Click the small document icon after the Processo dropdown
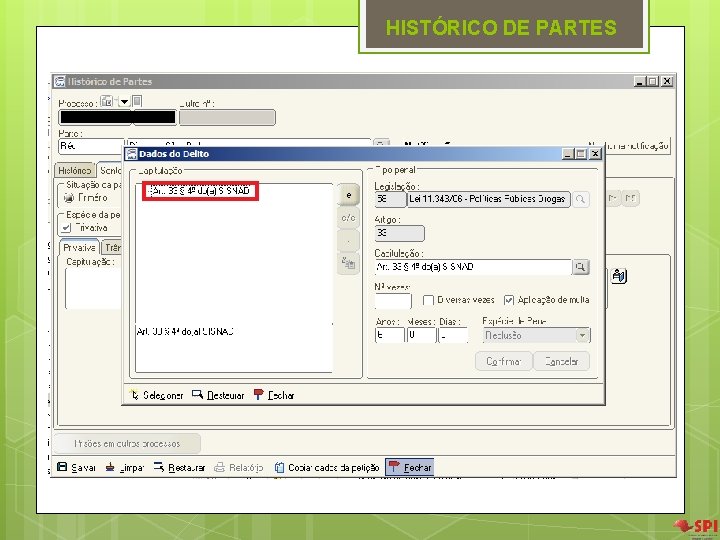The height and width of the screenshot is (540, 720). click(x=137, y=101)
